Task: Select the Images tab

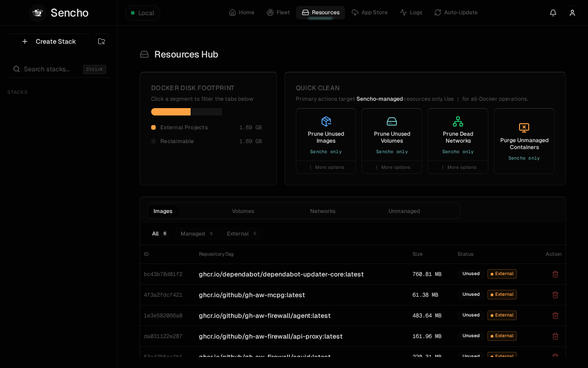Action: click(163, 211)
